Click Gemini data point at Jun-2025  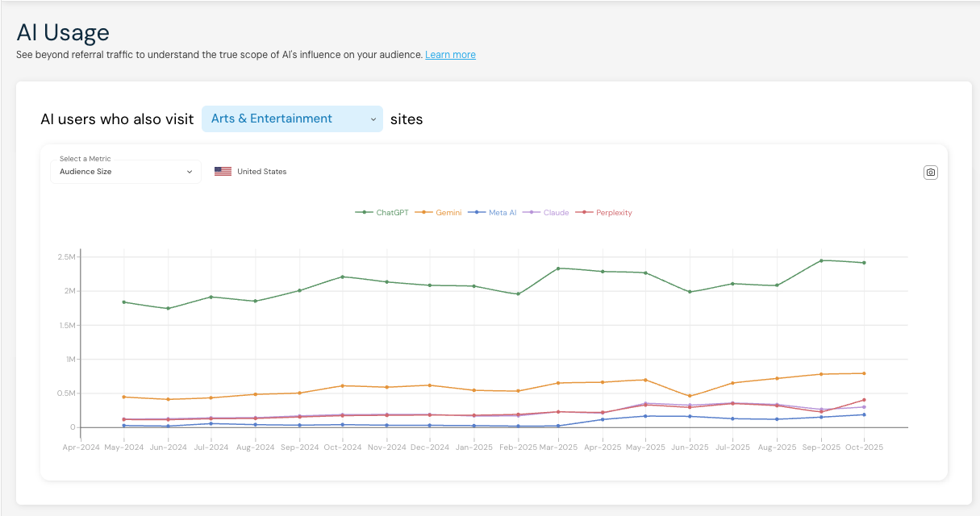689,396
